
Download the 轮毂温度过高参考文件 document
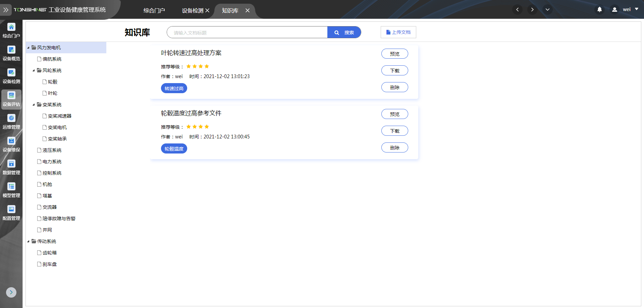[394, 131]
